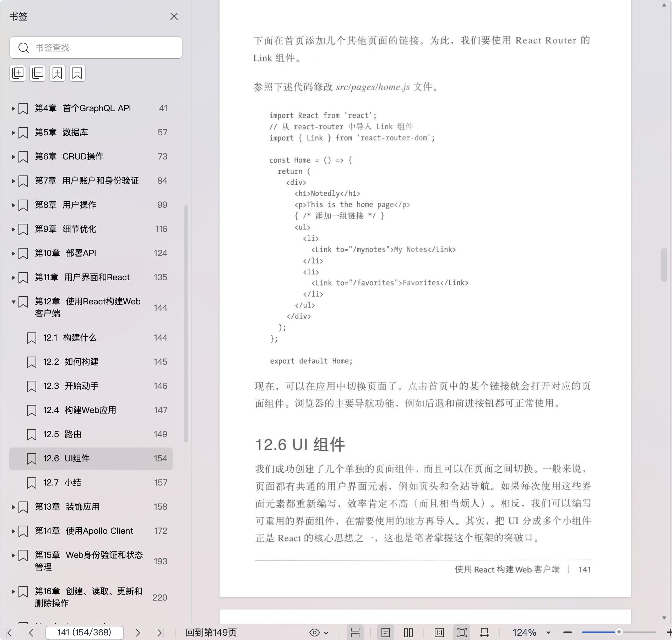Open the 124% zoom level dropdown
This screenshot has height=640, width=672.
[548, 633]
